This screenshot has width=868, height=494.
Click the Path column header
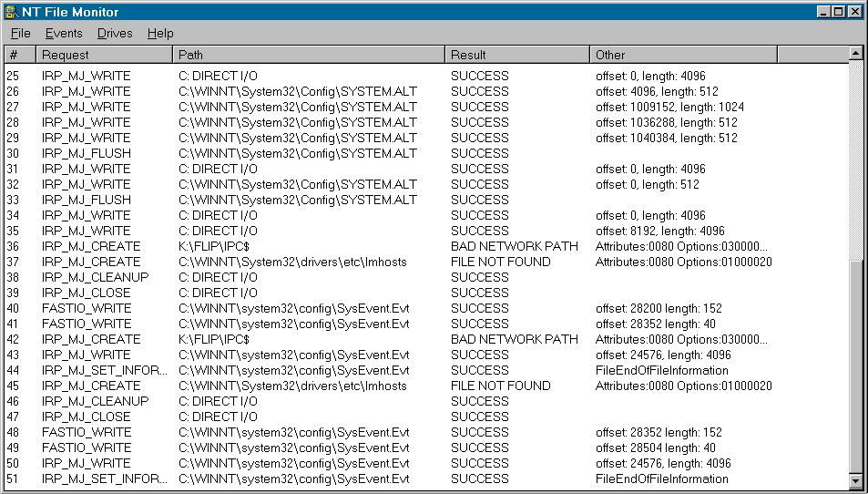click(x=308, y=55)
